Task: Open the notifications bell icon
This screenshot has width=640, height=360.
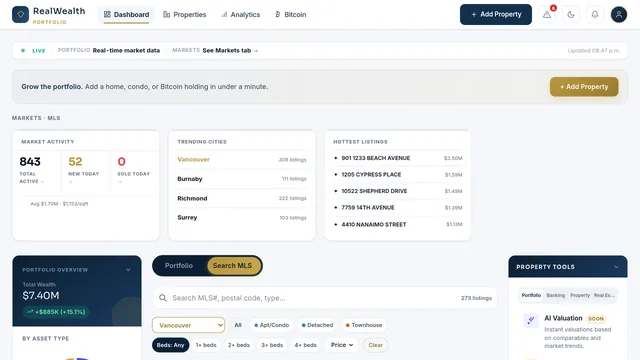Action: 595,15
